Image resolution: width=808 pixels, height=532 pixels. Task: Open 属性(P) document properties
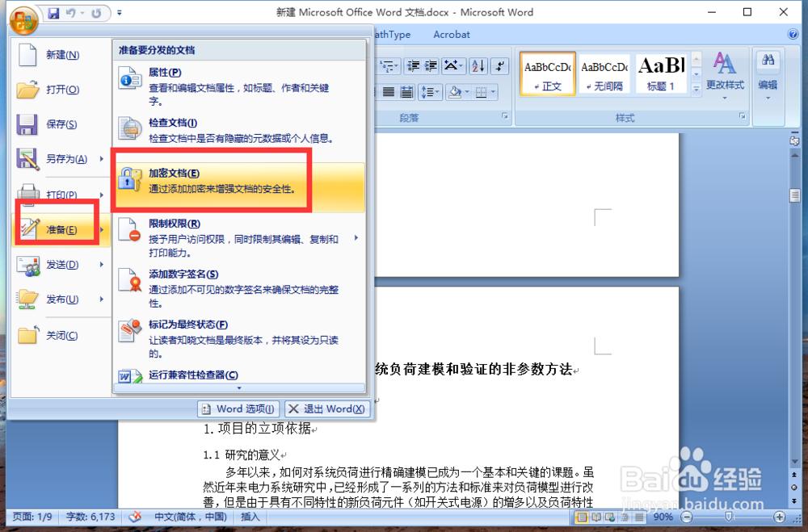pos(240,86)
